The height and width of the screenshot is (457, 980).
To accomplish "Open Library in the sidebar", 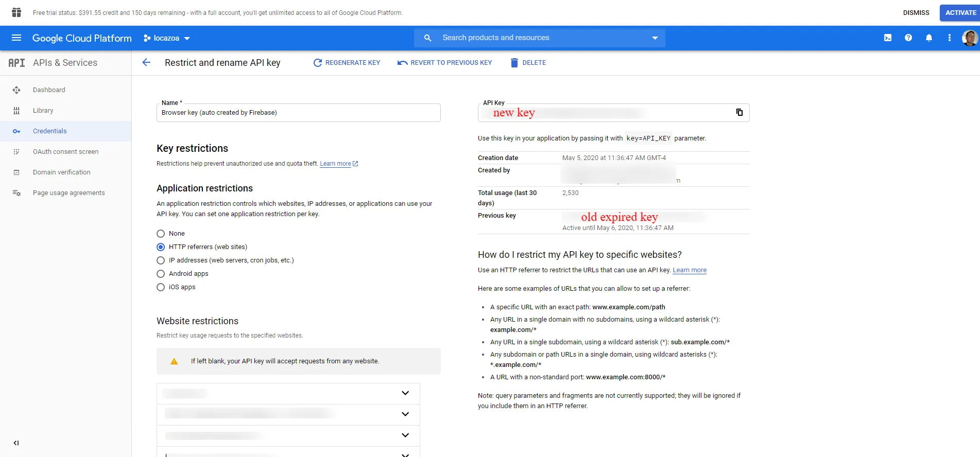I will tap(43, 111).
